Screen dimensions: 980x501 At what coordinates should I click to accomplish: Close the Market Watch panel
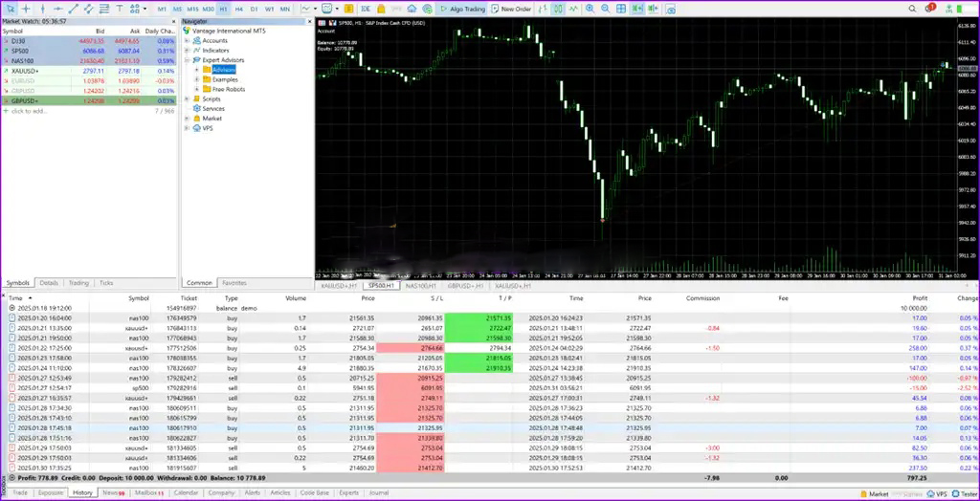(x=175, y=20)
